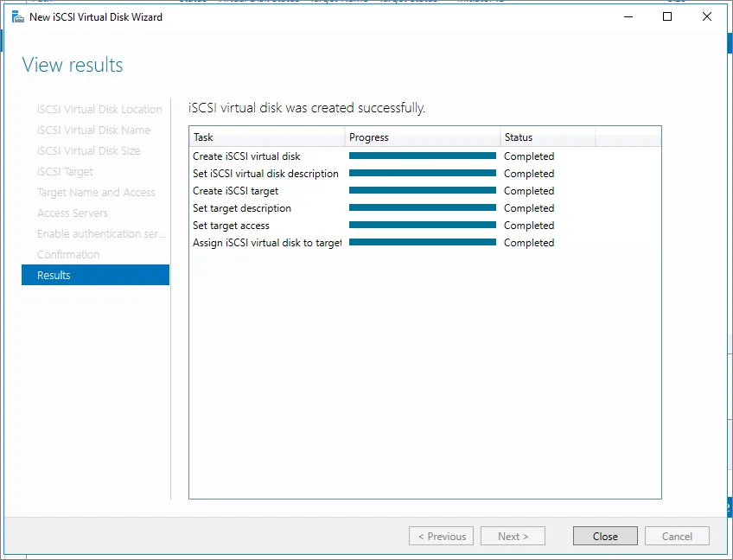Select the Create iSCSI target task row
The image size is (733, 560).
236,191
